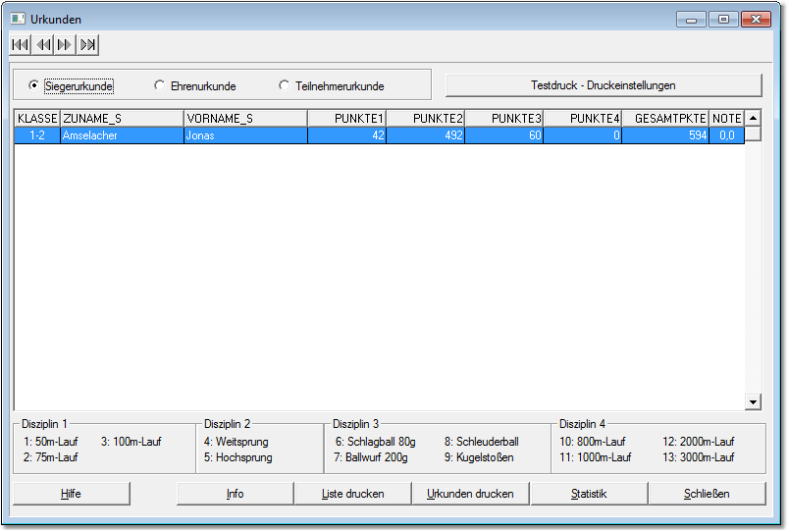Go to previous record arrow

(x=43, y=45)
